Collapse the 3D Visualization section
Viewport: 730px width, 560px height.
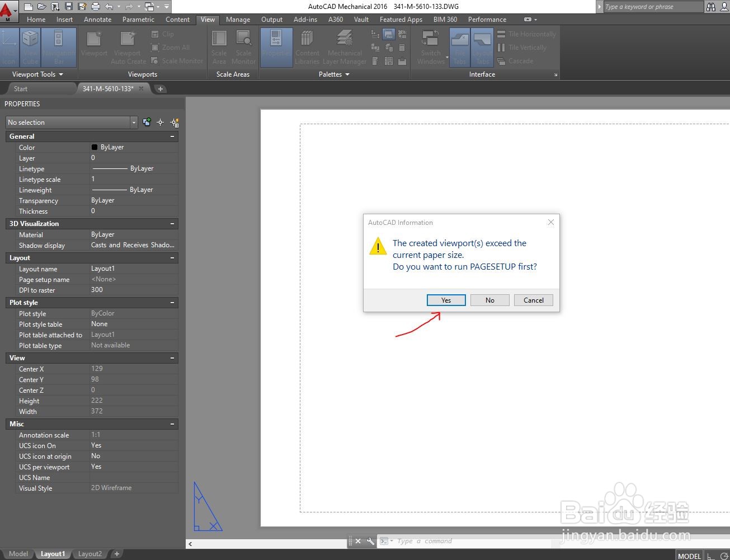tap(172, 224)
